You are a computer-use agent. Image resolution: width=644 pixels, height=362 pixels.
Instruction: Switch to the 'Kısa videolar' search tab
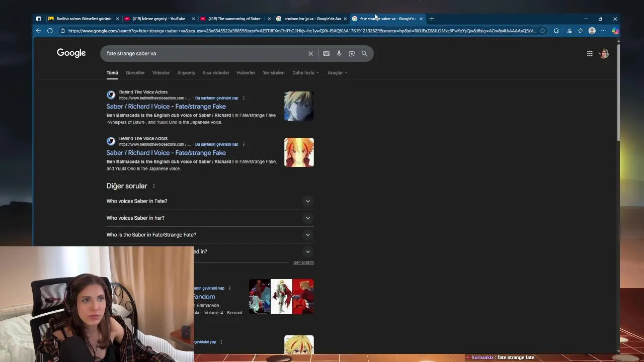point(216,72)
